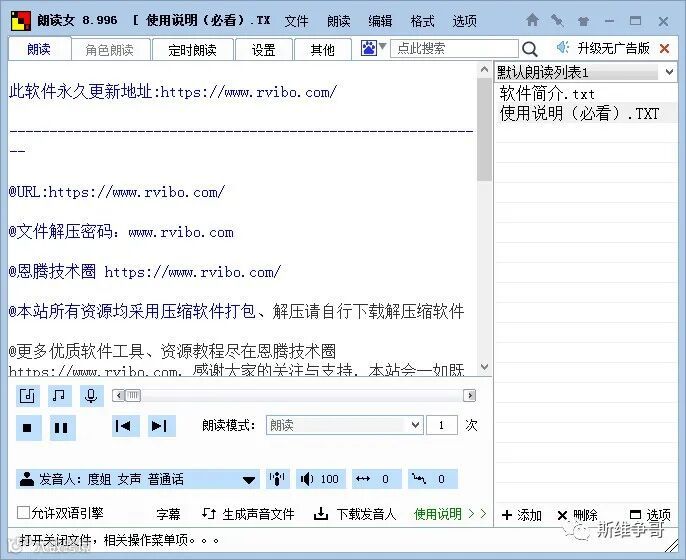Click the voice tuning icon beside the 发音人 dropdown

(x=277, y=479)
